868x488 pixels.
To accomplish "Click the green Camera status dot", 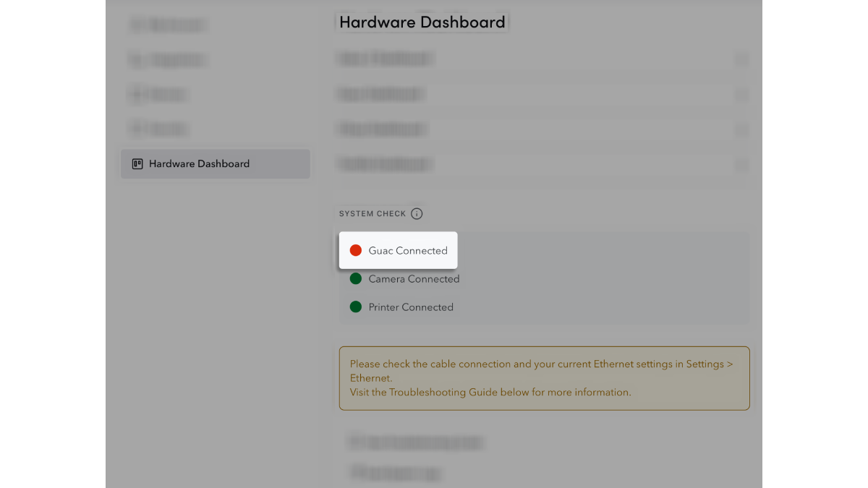I will click(355, 278).
